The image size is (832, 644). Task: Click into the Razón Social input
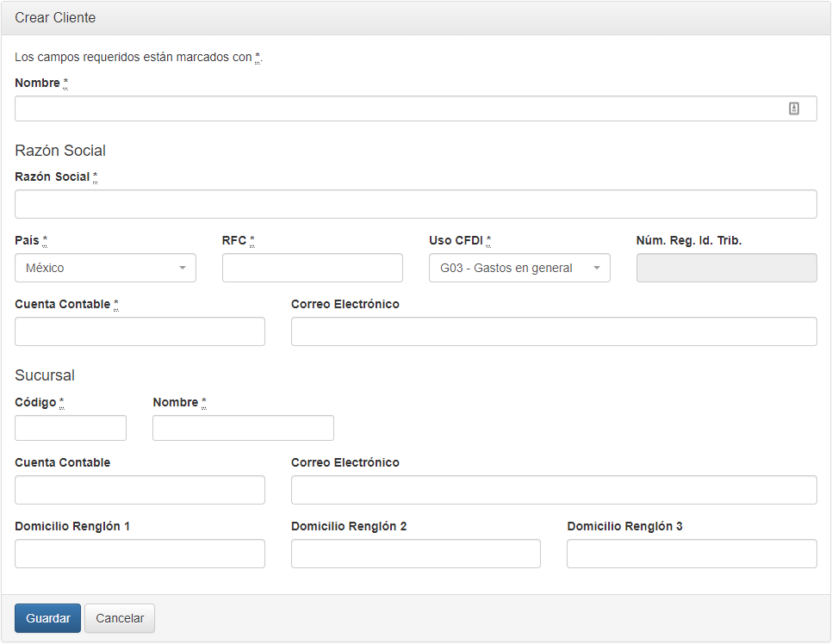(415, 204)
